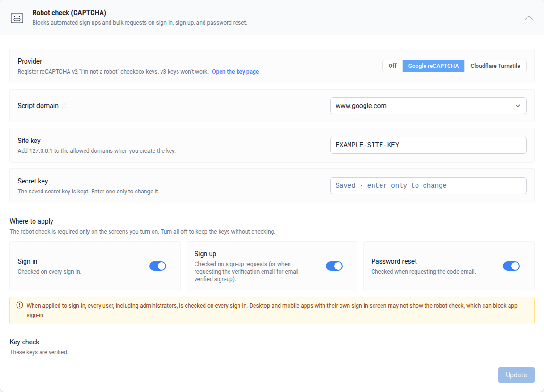Click 'Checked when requesting the code email.' text
Screen dimensions: 544x392
tap(423, 271)
